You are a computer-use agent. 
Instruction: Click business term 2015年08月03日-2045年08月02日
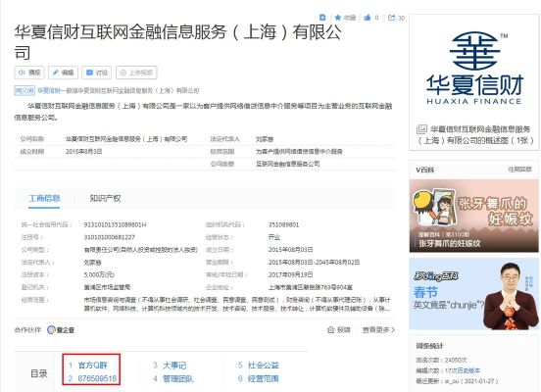pyautogui.click(x=314, y=263)
